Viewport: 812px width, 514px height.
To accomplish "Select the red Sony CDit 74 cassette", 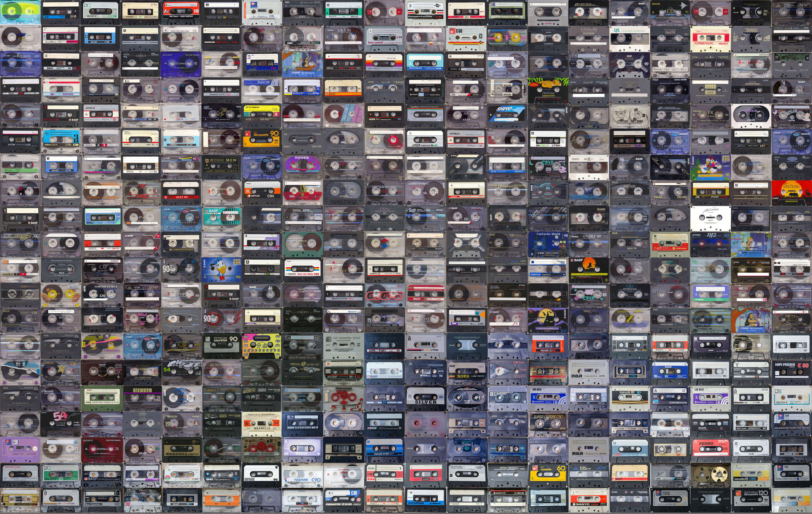I will (x=101, y=450).
